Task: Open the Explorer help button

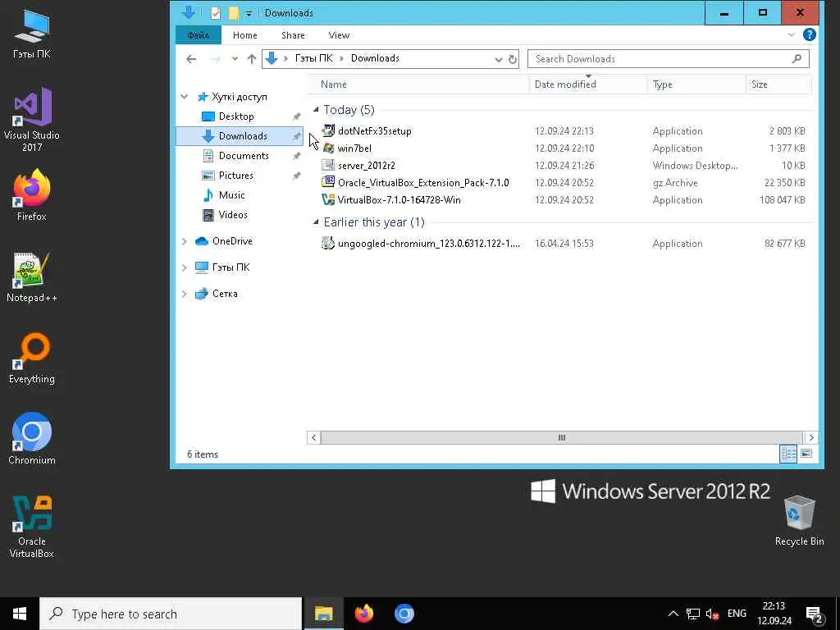Action: (810, 34)
